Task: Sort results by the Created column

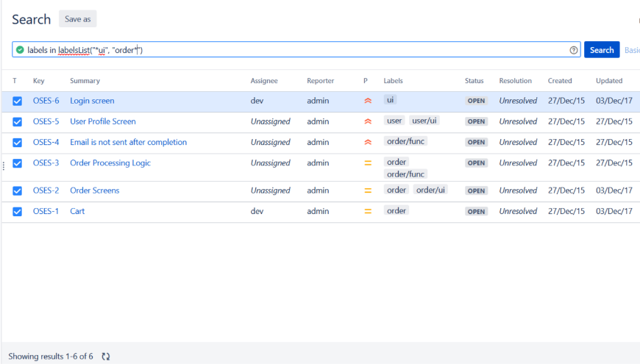Action: 559,81
